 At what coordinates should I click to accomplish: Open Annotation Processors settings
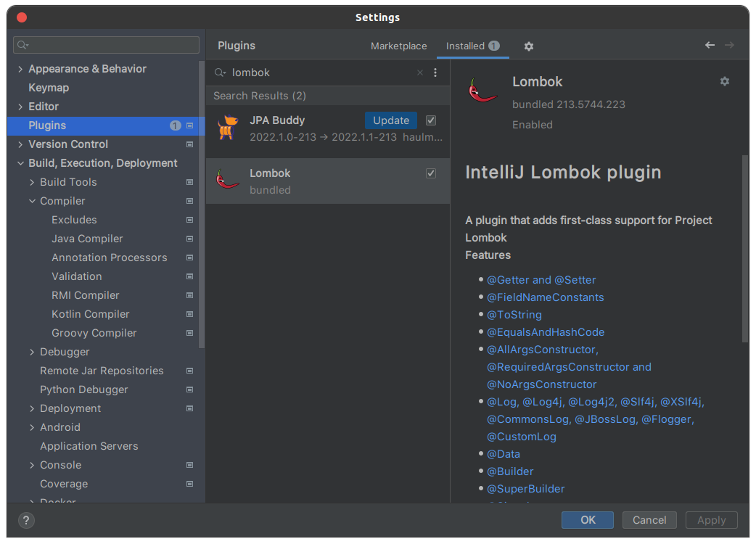pyautogui.click(x=110, y=257)
